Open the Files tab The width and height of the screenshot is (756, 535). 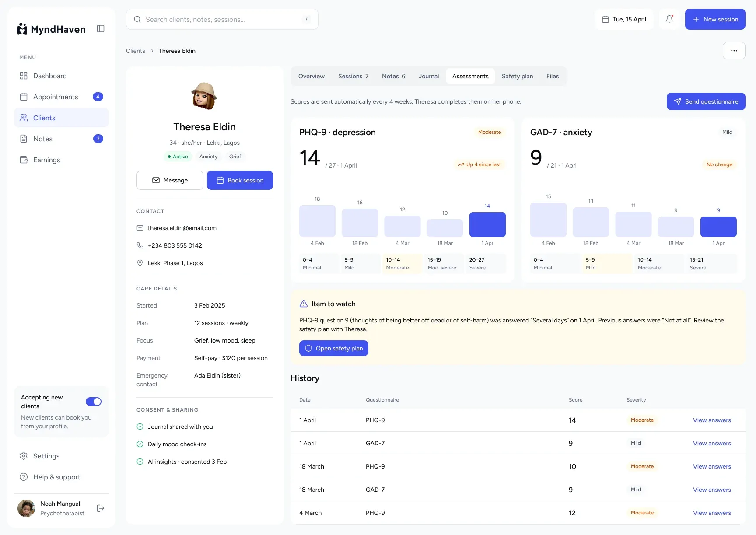click(x=553, y=76)
